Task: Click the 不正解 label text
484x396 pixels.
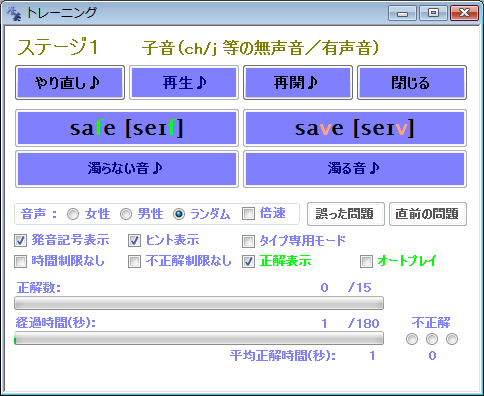Action: click(431, 323)
